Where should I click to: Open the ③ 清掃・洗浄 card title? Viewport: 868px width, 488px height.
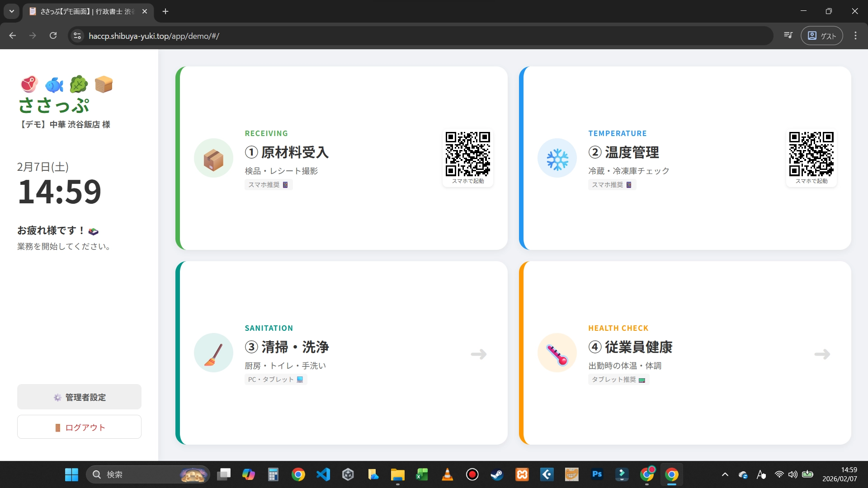(x=287, y=347)
